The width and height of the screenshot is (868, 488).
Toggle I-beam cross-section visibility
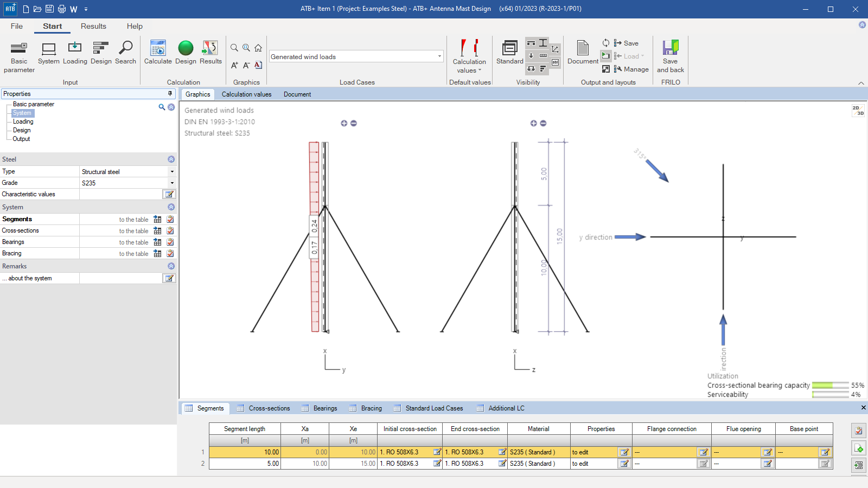543,43
